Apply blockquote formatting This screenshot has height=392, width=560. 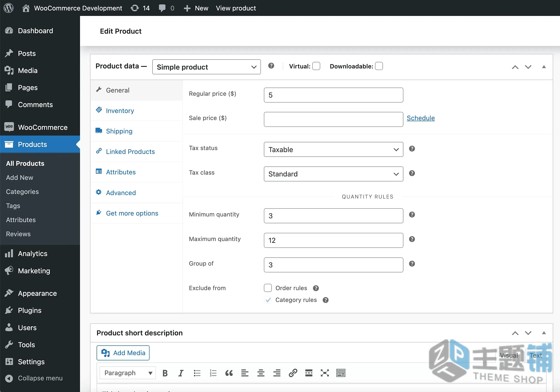click(229, 373)
